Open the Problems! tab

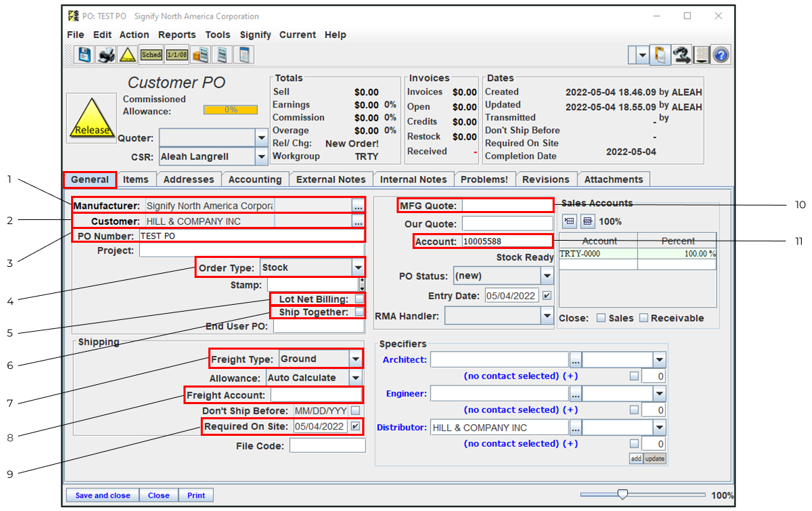[484, 180]
